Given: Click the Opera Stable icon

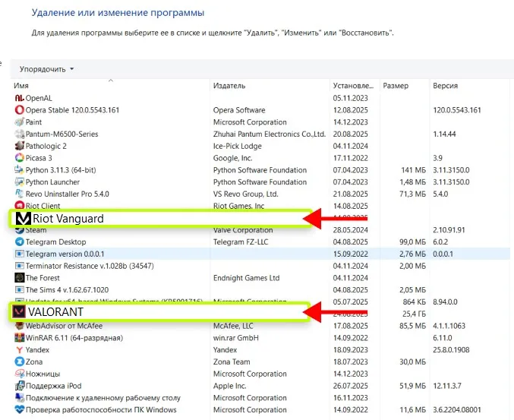Looking at the screenshot, I should coord(19,110).
